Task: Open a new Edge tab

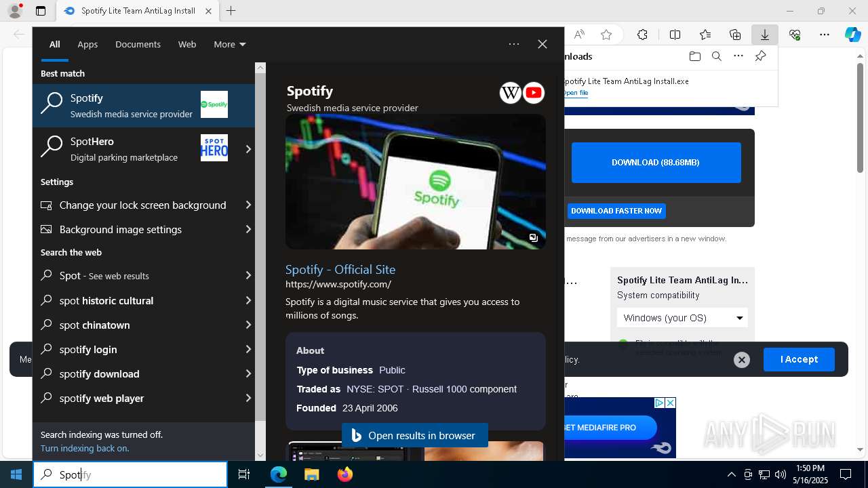Action: (231, 11)
